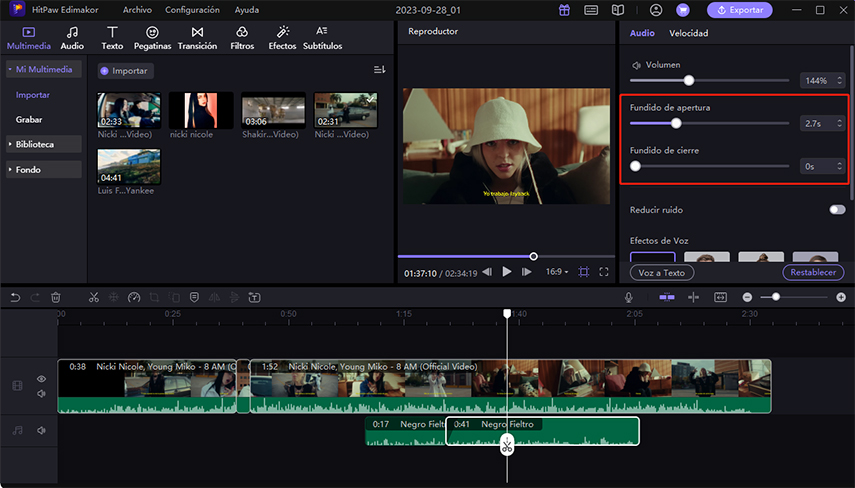Collapse the Mi Multimedia section
Image resolution: width=855 pixels, height=488 pixels.
click(x=44, y=69)
